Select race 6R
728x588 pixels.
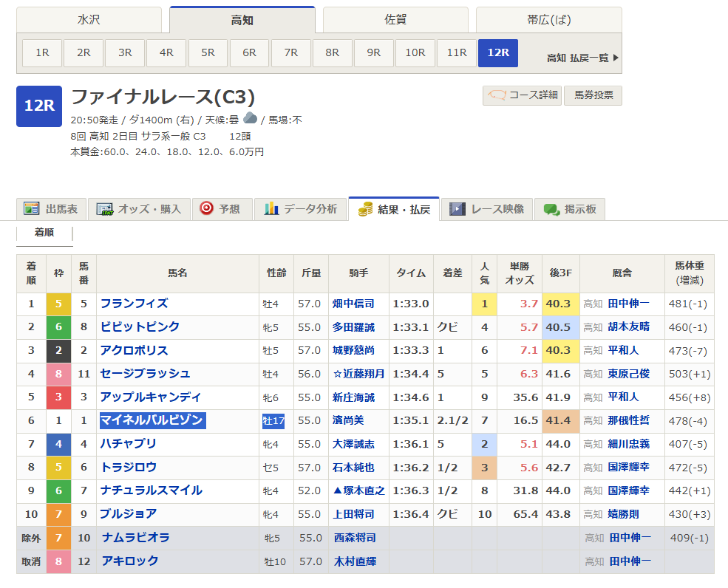[x=249, y=53]
